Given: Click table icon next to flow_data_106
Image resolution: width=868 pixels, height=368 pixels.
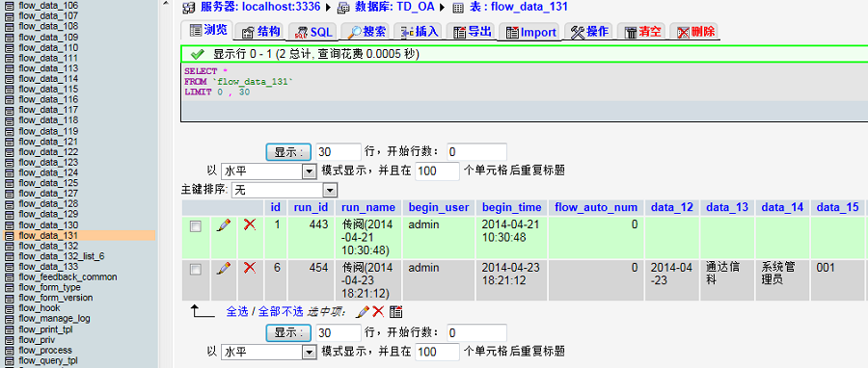Looking at the screenshot, I should pos(9,6).
